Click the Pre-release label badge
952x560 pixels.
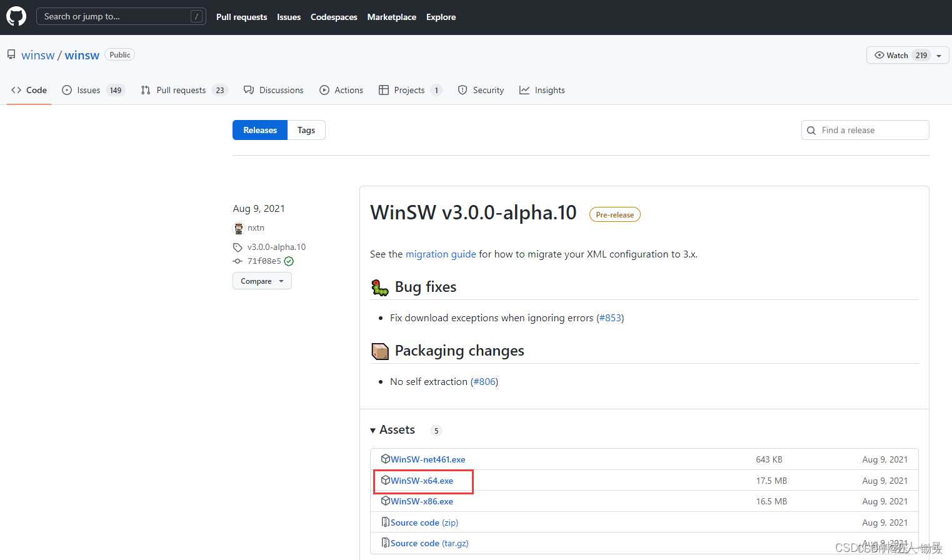coord(614,214)
